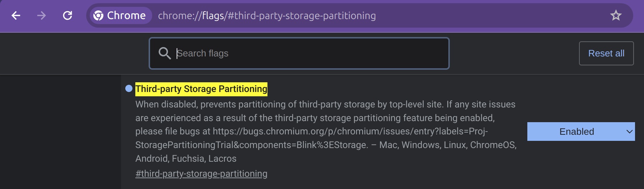This screenshot has width=644, height=189.
Task: Open the #third-party-storage-partitioning anchor link
Action: pyautogui.click(x=201, y=174)
